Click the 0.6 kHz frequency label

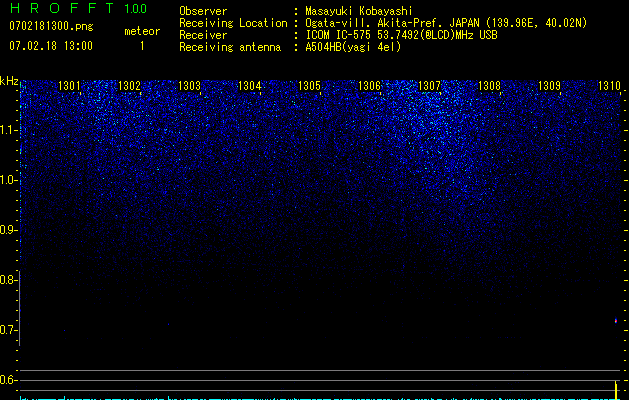pyautogui.click(x=7, y=380)
